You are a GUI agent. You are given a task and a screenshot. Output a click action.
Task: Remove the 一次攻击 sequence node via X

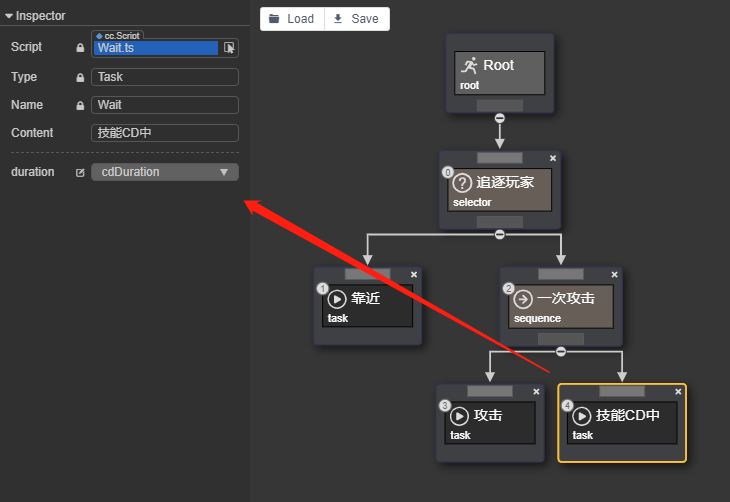(x=614, y=274)
